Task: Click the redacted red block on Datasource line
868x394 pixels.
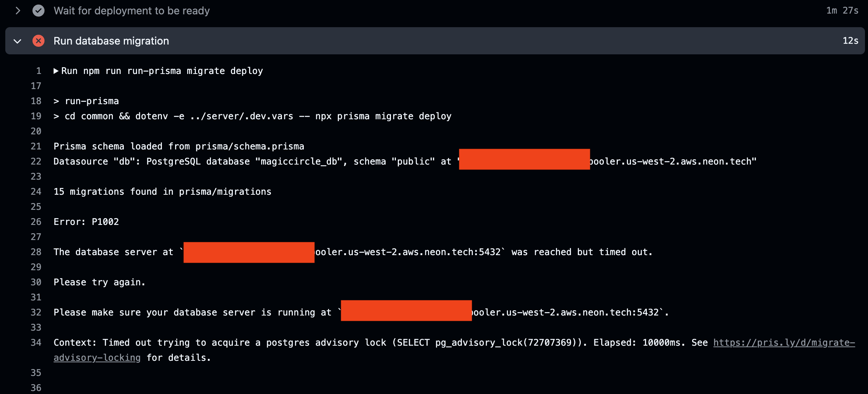Action: pos(524,159)
